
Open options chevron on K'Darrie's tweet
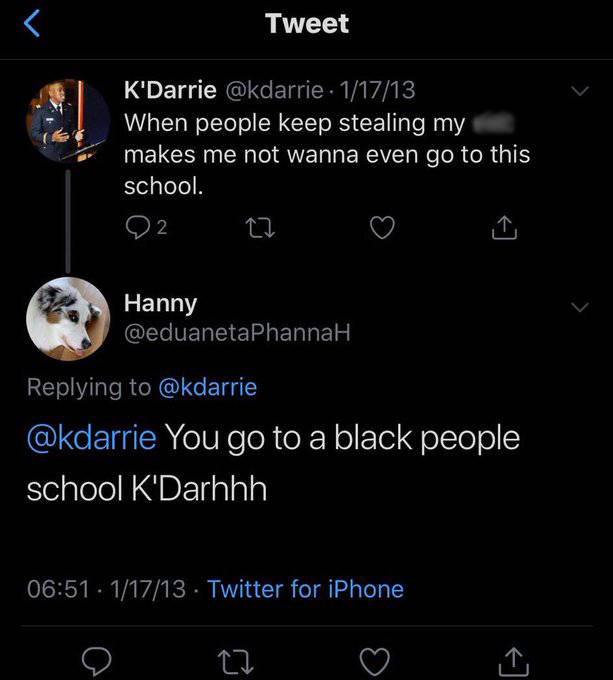click(x=578, y=91)
